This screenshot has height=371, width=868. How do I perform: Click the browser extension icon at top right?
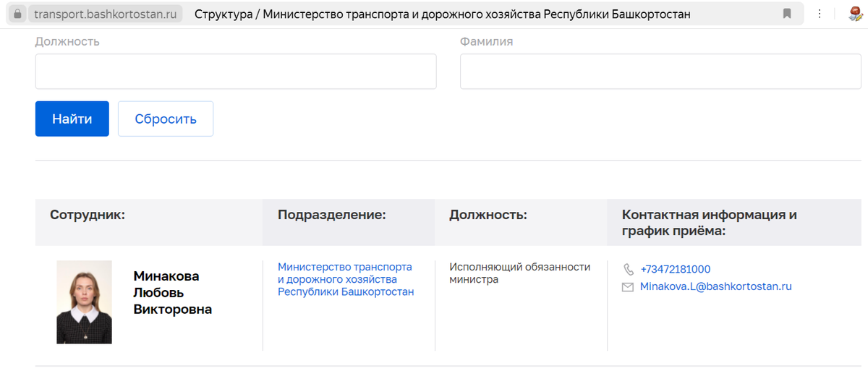tap(855, 14)
